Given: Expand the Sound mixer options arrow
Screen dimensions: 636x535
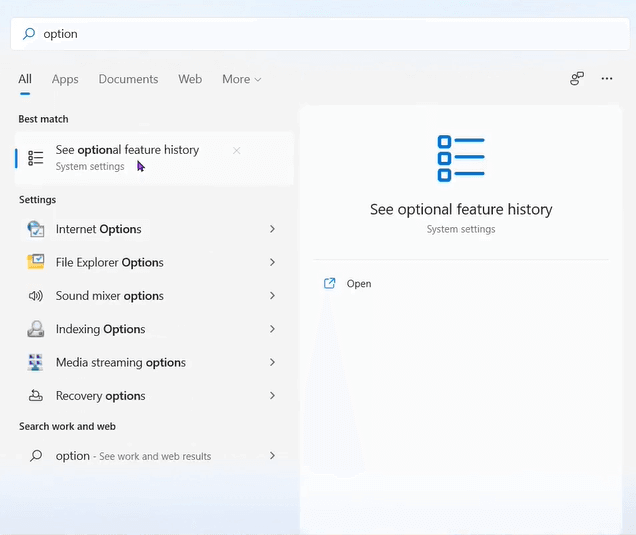Looking at the screenshot, I should click(272, 296).
